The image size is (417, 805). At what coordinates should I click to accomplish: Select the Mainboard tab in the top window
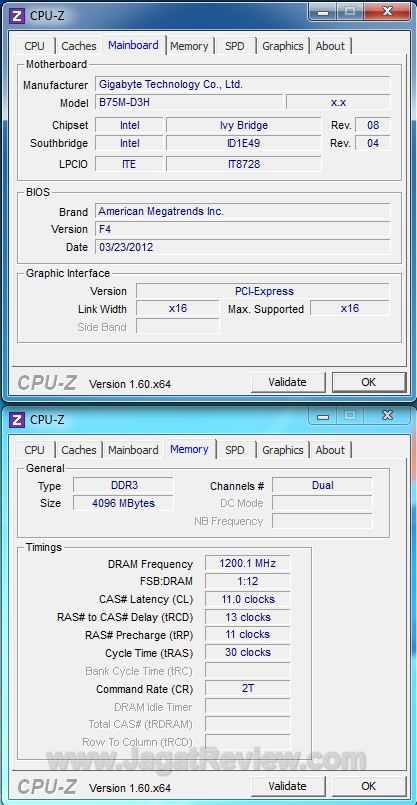pyautogui.click(x=134, y=45)
